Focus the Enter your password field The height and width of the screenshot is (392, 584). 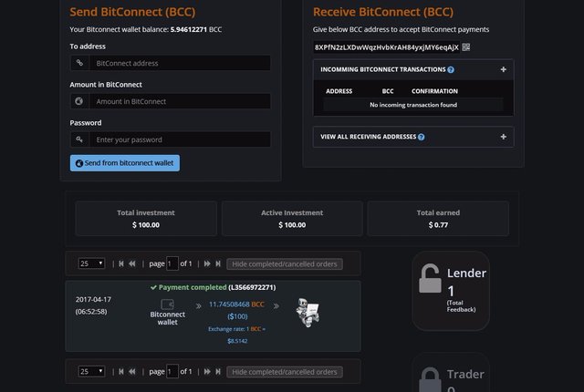(180, 139)
